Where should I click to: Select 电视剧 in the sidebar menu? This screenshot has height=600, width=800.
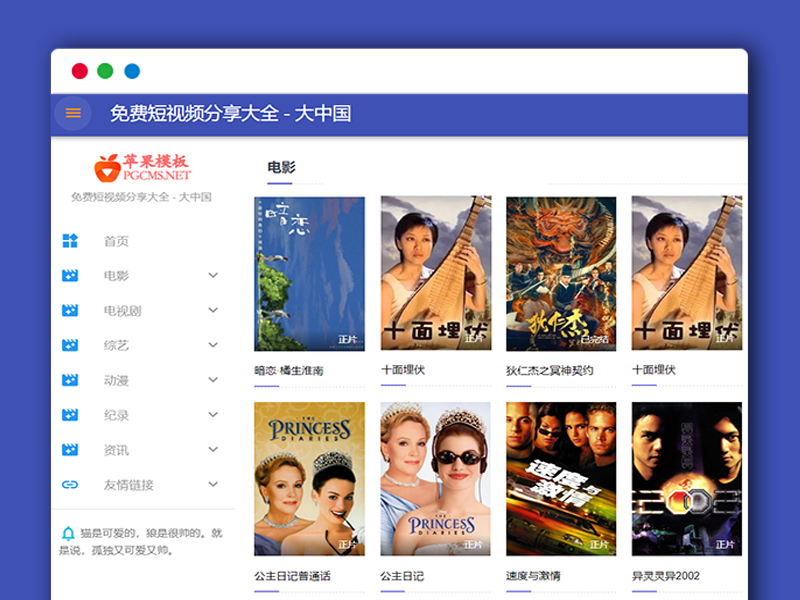point(122,311)
